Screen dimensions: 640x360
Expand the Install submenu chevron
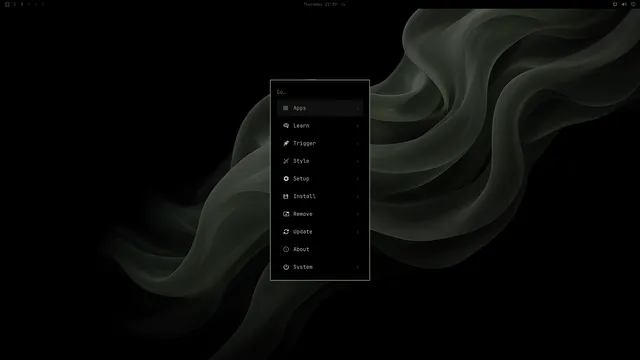coord(358,197)
